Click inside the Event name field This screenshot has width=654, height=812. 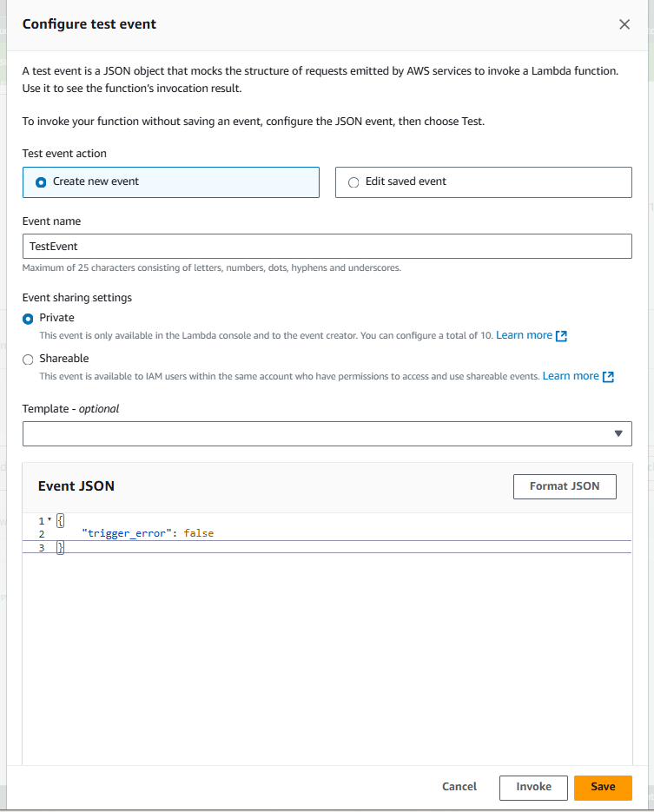coord(327,246)
